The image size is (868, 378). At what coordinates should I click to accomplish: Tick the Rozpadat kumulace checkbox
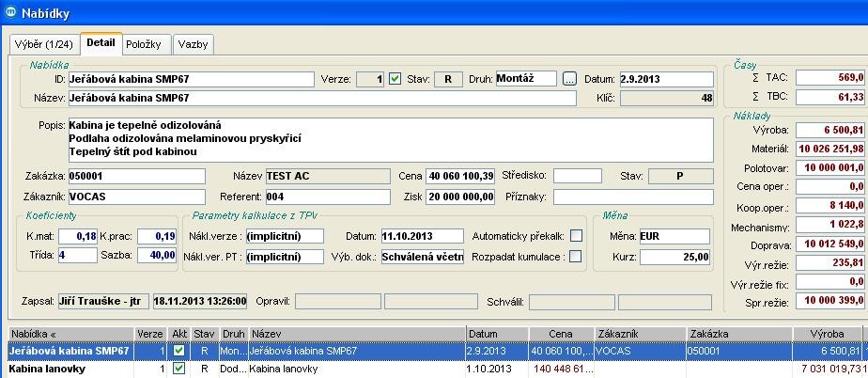coord(576,257)
